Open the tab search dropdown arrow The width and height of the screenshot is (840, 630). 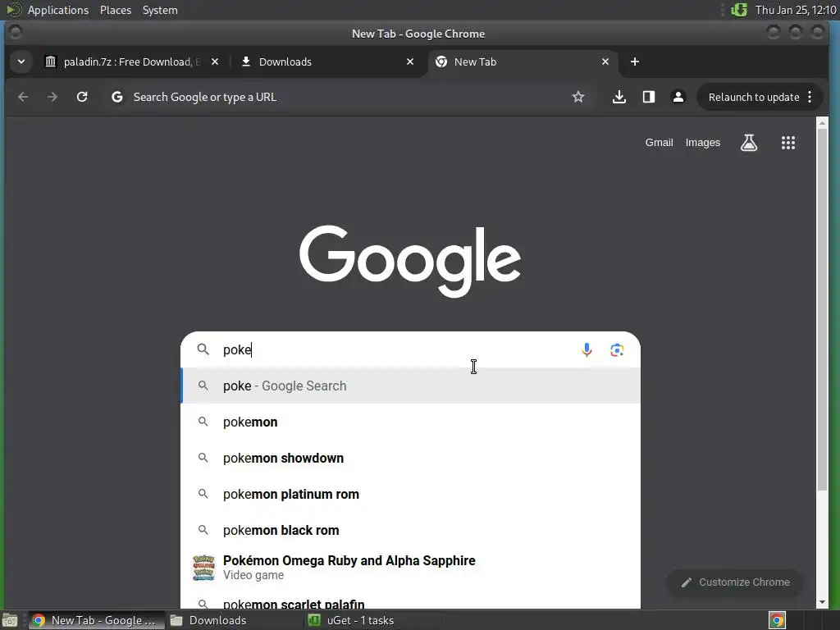(x=21, y=62)
